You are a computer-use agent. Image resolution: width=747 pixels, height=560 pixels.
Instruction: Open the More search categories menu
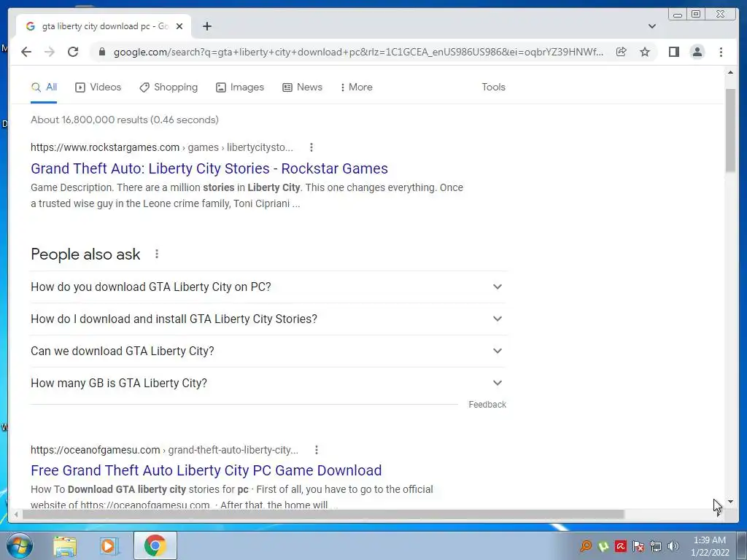click(357, 87)
